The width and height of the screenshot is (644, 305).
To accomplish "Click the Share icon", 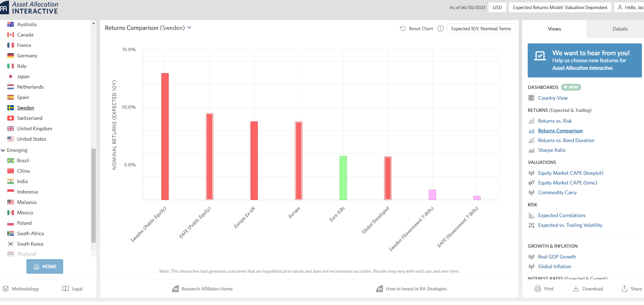I will [x=625, y=289].
